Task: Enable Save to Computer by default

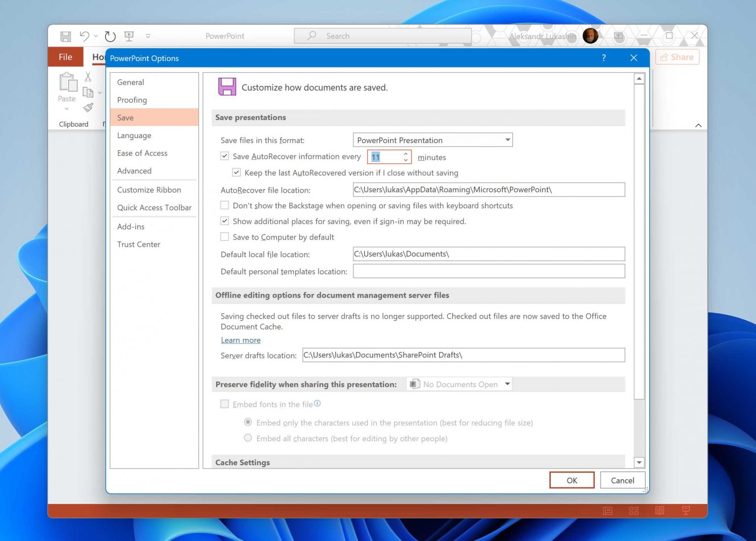Action: (x=224, y=237)
